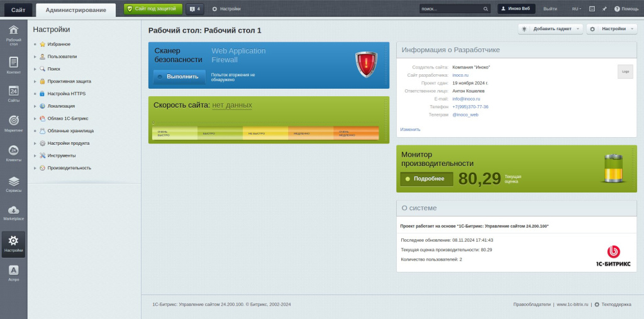Image resolution: width=644 pixels, height=319 pixels.
Task: Click the Настройки продукта gear icon
Action: tap(42, 143)
